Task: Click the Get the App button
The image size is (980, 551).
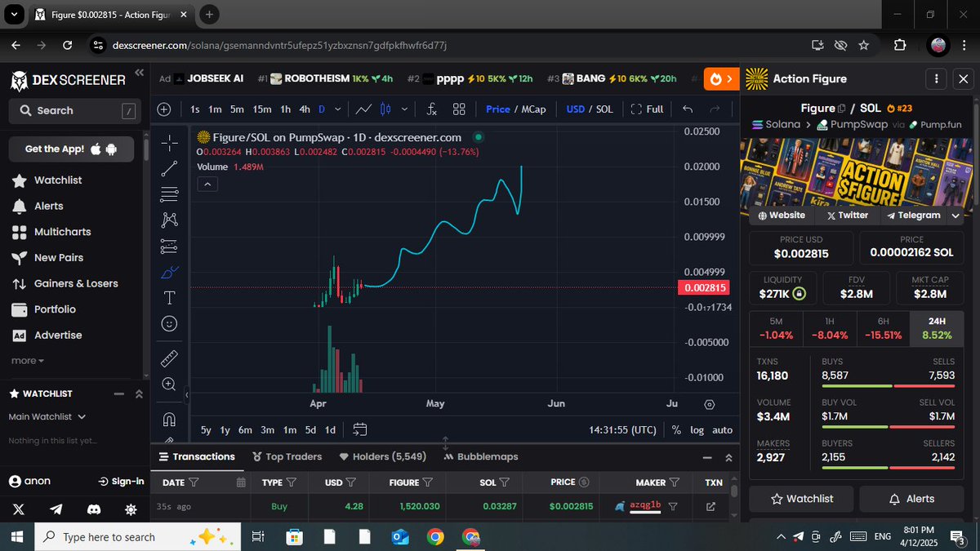Action: [72, 149]
